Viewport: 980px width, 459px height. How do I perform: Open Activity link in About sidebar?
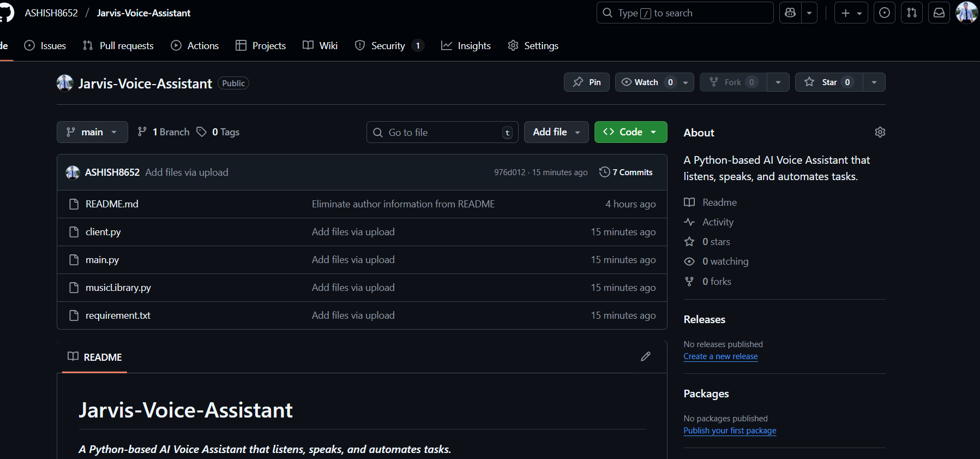pyautogui.click(x=709, y=222)
